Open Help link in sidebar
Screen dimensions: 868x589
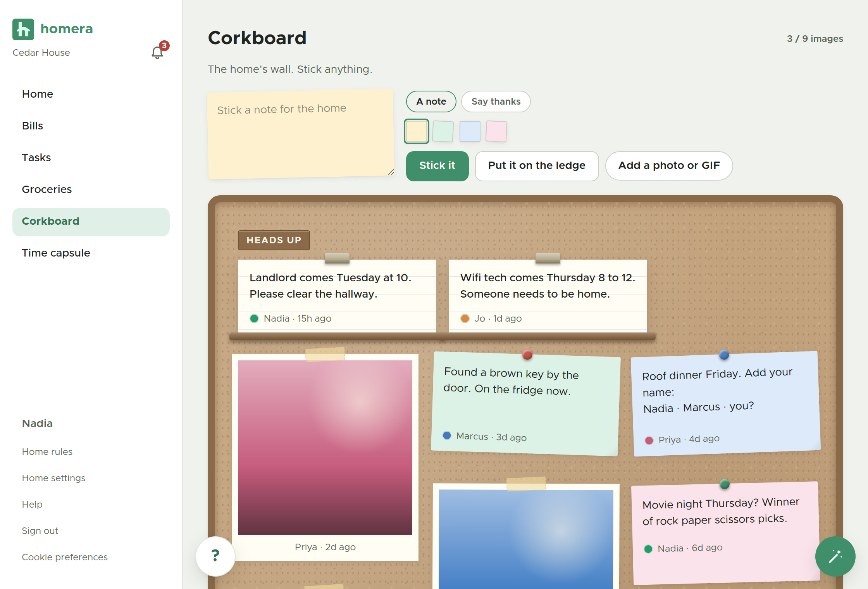(x=32, y=505)
